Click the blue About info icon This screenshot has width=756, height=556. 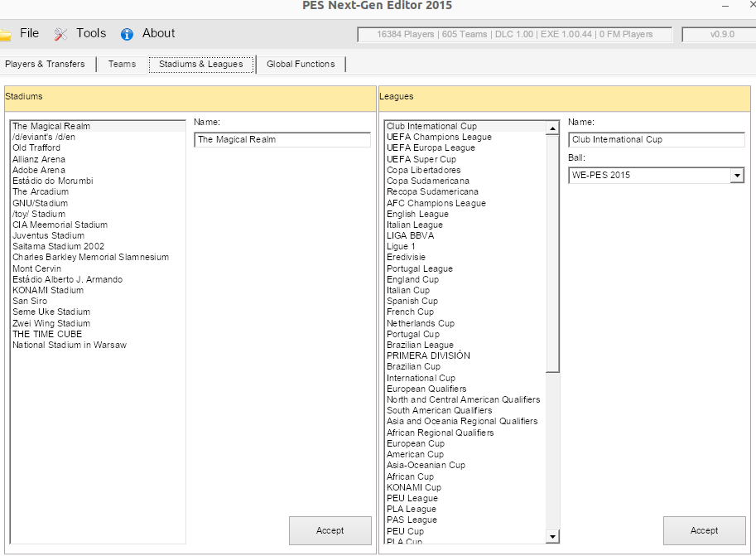pos(127,34)
